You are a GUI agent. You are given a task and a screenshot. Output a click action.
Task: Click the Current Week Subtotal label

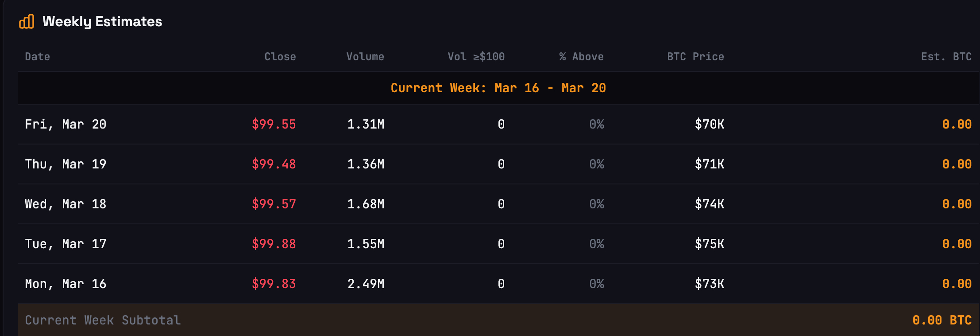pyautogui.click(x=103, y=320)
